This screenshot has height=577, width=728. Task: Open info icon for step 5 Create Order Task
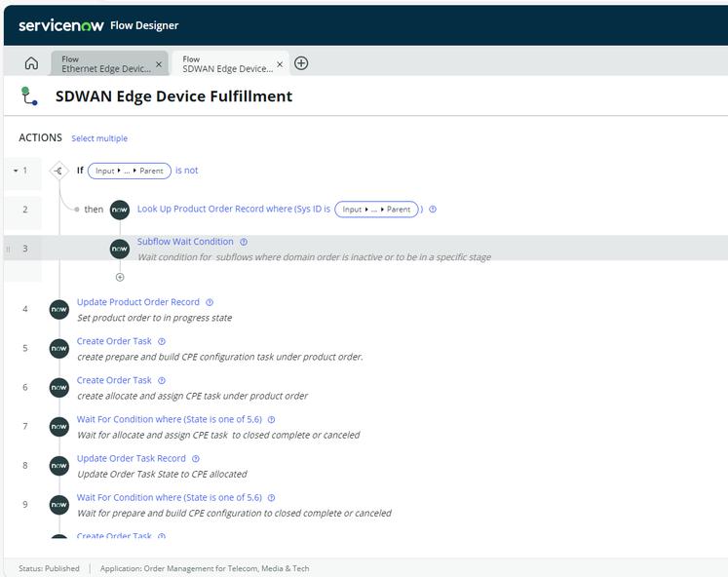pyautogui.click(x=162, y=342)
